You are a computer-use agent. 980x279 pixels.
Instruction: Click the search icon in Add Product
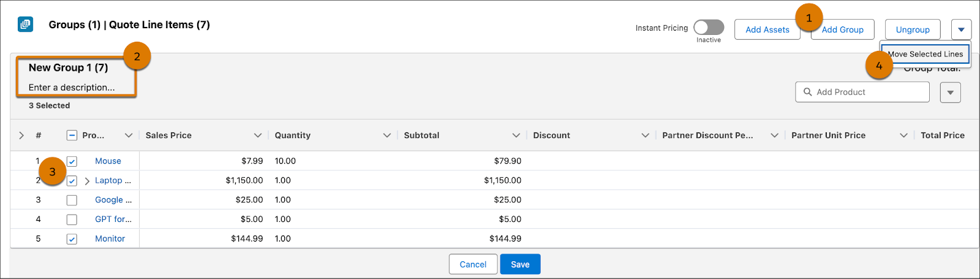coord(808,92)
